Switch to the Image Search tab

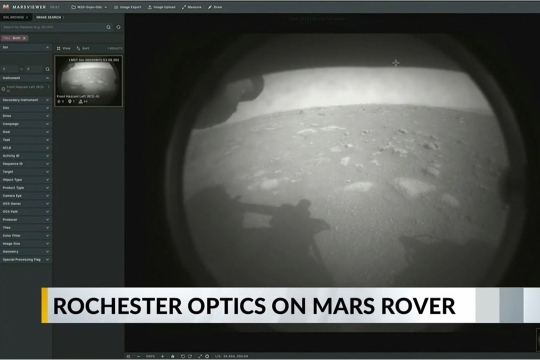point(49,17)
